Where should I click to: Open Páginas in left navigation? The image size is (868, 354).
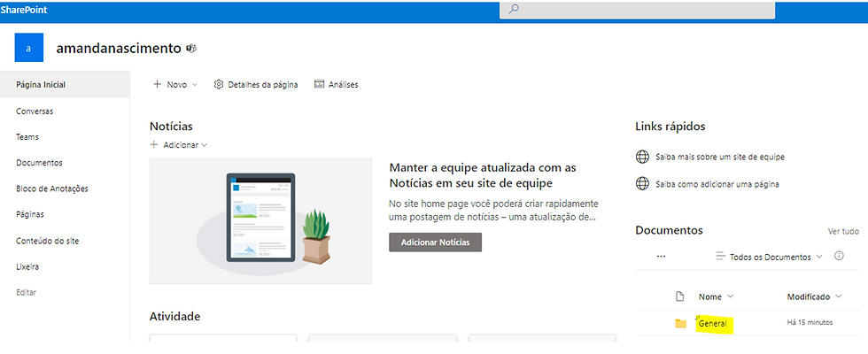pos(30,214)
